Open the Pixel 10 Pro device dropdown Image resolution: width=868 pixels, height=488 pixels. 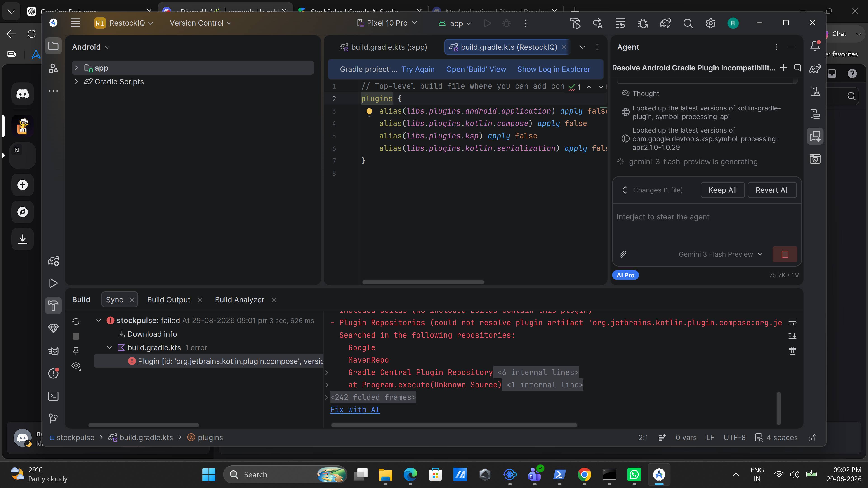point(387,23)
